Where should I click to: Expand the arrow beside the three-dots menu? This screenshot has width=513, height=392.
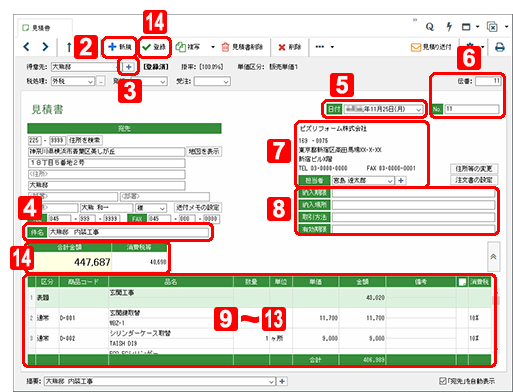[332, 47]
